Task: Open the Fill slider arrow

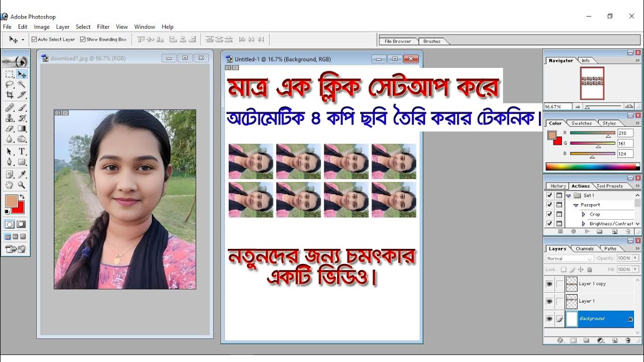Action: point(635,269)
